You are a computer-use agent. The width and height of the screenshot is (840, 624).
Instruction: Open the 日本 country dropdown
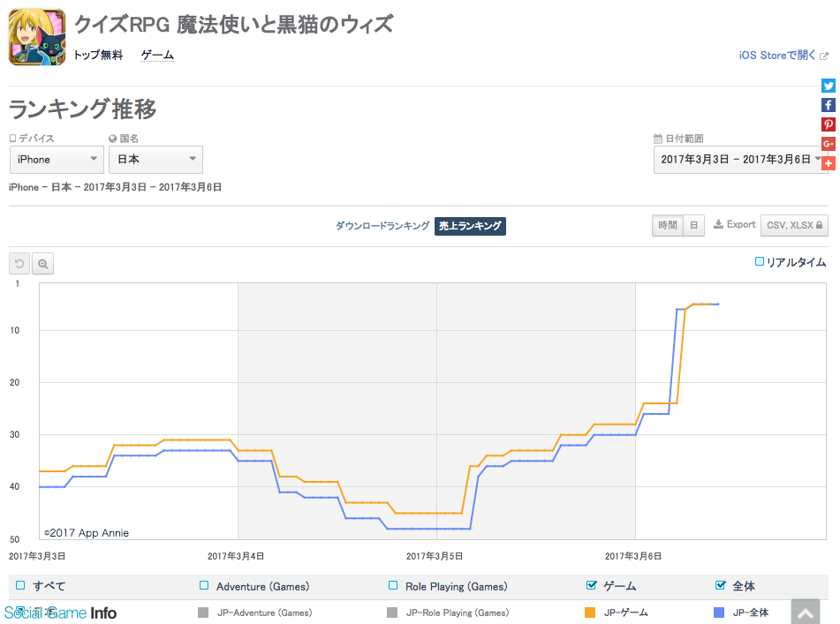[x=155, y=160]
